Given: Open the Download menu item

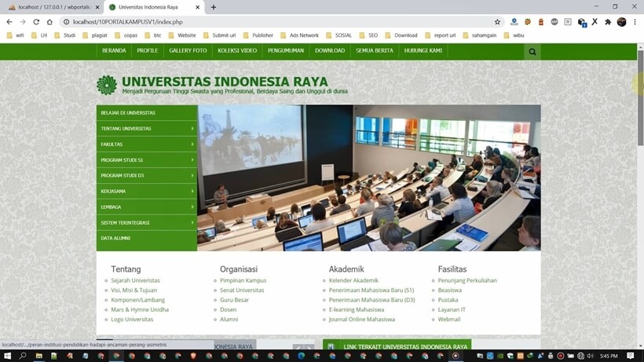Looking at the screenshot, I should tap(330, 50).
